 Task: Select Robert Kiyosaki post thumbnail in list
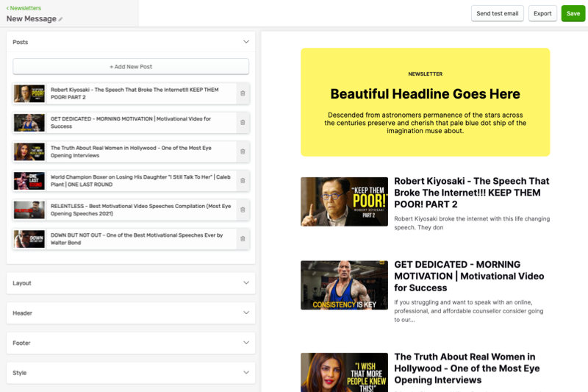29,93
